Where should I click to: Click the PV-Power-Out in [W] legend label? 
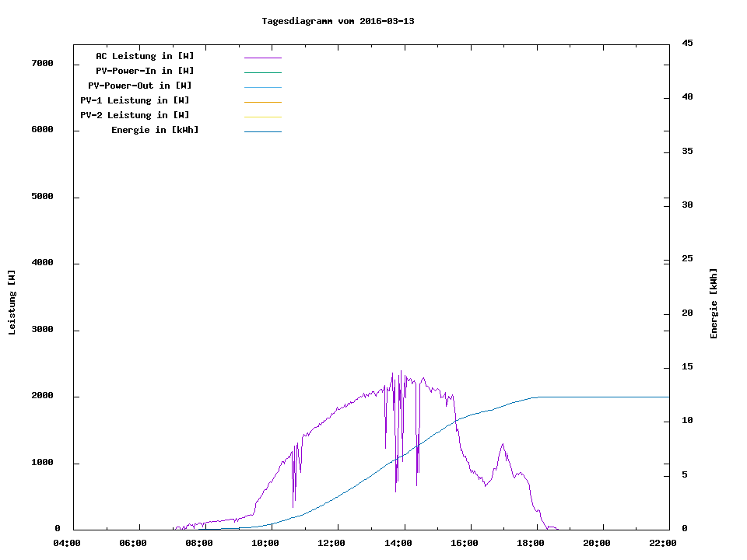pyautogui.click(x=140, y=86)
